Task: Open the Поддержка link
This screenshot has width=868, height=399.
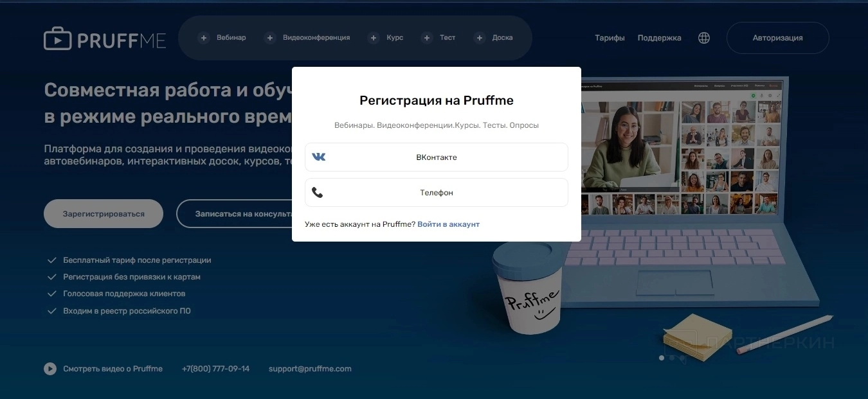Action: click(x=659, y=38)
